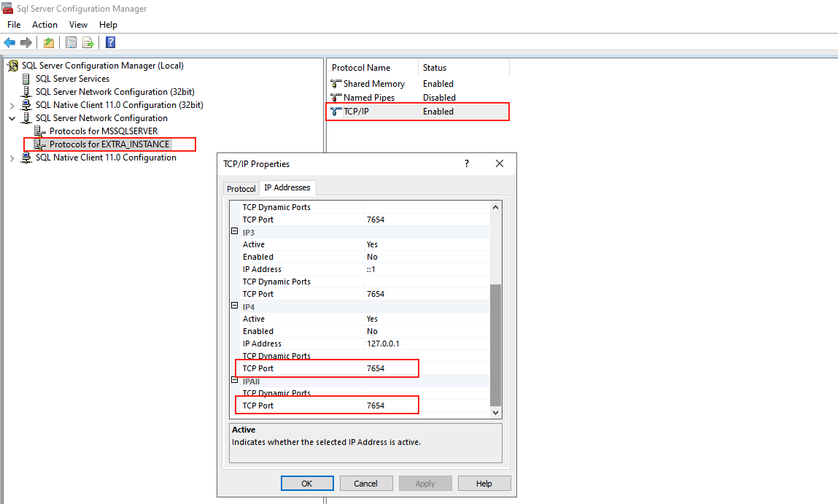
Task: Click the blue Help toolbar icon
Action: 111,42
